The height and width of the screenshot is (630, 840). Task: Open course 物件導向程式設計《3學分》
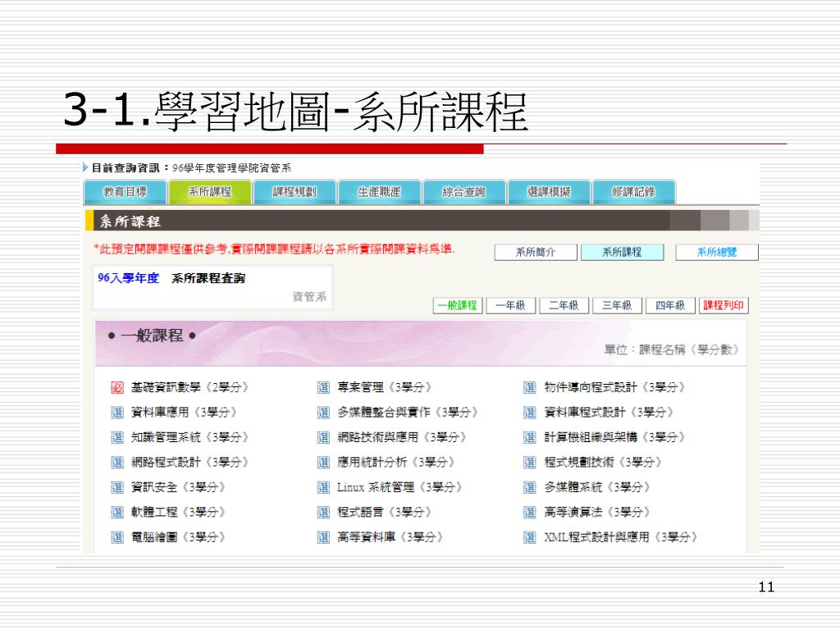click(x=615, y=387)
